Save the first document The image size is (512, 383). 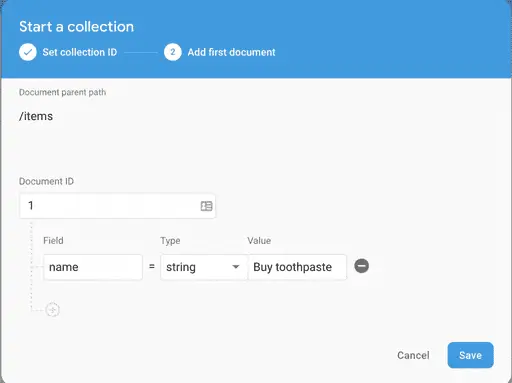[x=470, y=355]
